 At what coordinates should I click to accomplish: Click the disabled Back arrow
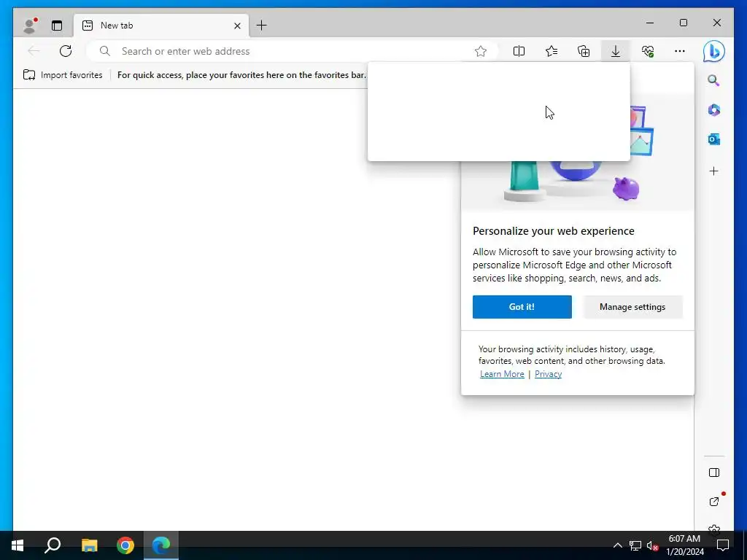[34, 51]
